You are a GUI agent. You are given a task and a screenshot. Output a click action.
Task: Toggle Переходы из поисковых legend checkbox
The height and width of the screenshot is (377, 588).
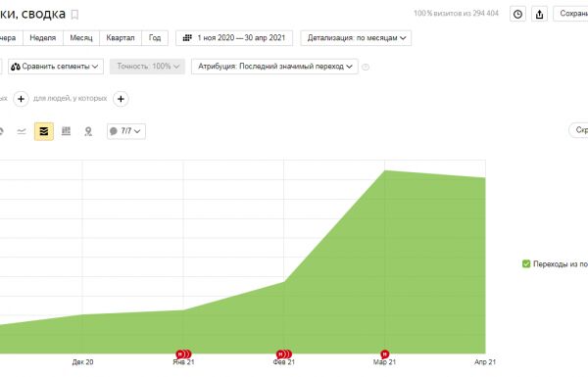coord(526,263)
